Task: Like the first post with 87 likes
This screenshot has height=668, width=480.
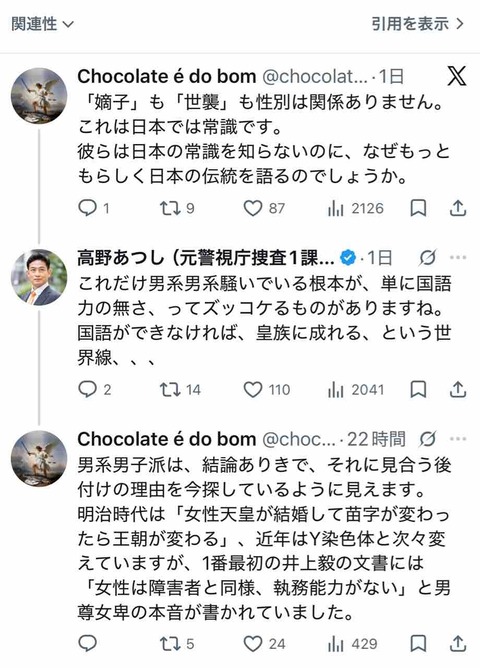Action: 264,208
